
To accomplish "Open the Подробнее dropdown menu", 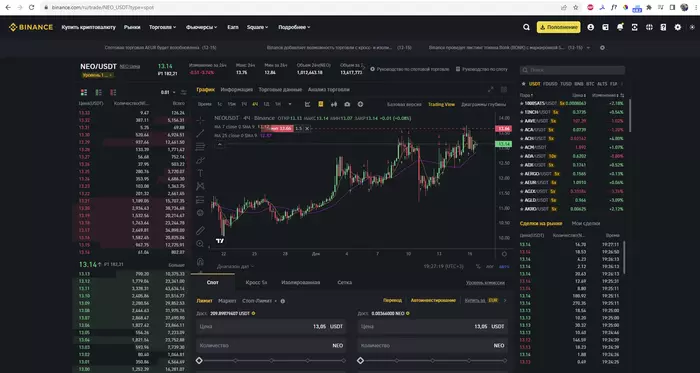I will coord(294,27).
